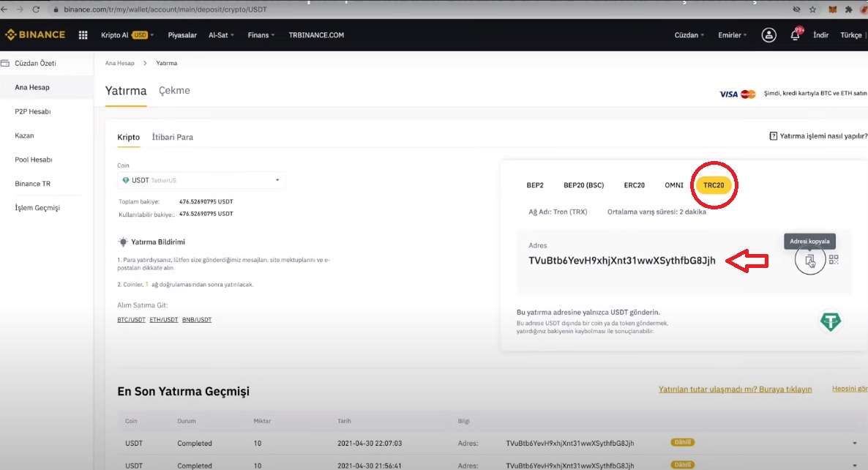Click 'Ortalama varış süresi: 2 dakika' text
Screen dimensions: 868x470
coord(656,212)
